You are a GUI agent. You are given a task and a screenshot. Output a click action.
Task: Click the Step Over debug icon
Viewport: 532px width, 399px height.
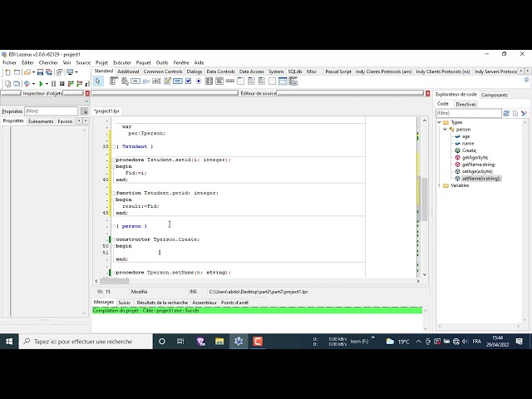[x=80, y=83]
